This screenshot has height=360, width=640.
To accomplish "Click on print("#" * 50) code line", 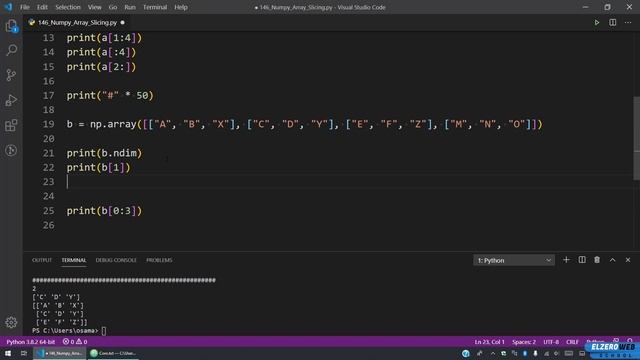I will click(x=110, y=96).
